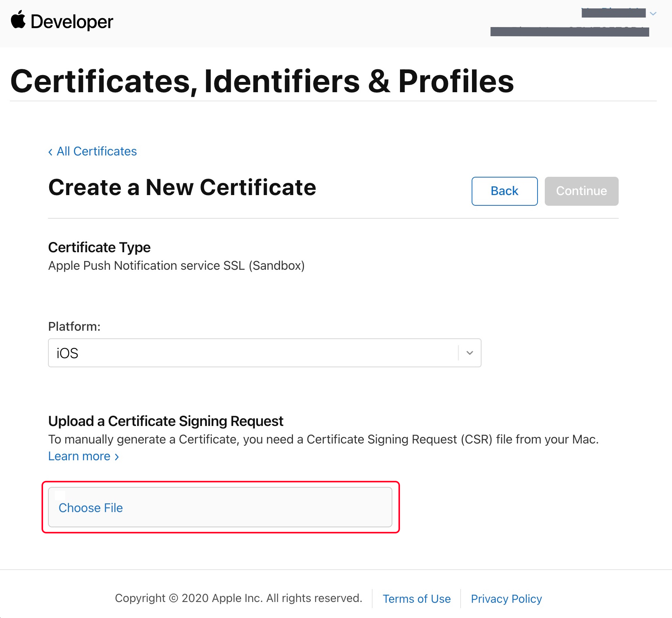Click the Platform dropdown arrow
Viewport: 672px width, 618px height.
470,353
